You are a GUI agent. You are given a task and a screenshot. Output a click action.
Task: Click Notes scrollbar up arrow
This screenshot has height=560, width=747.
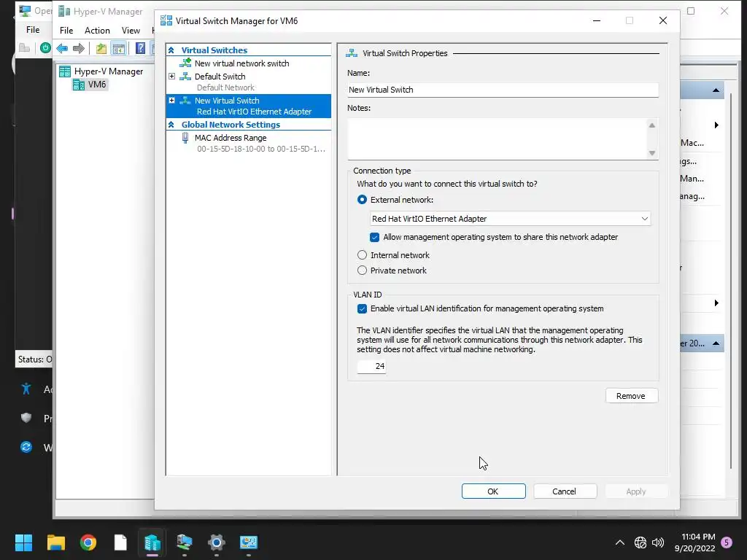coord(652,125)
